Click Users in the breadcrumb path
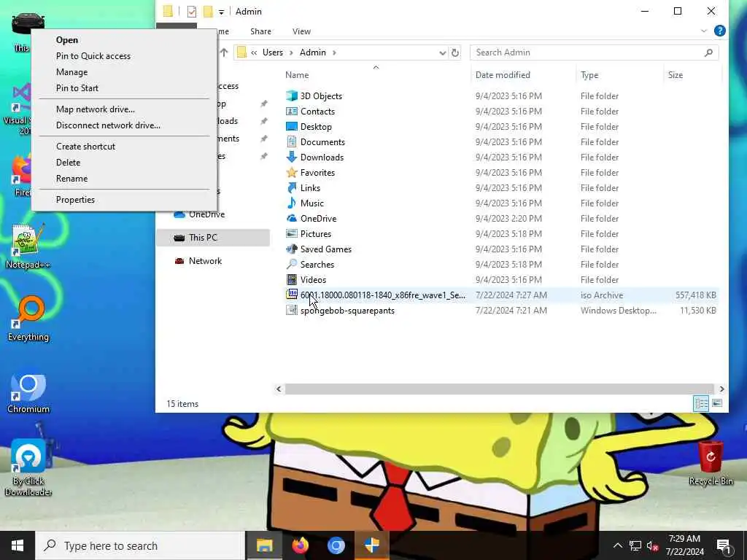The height and width of the screenshot is (560, 747). coord(273,52)
